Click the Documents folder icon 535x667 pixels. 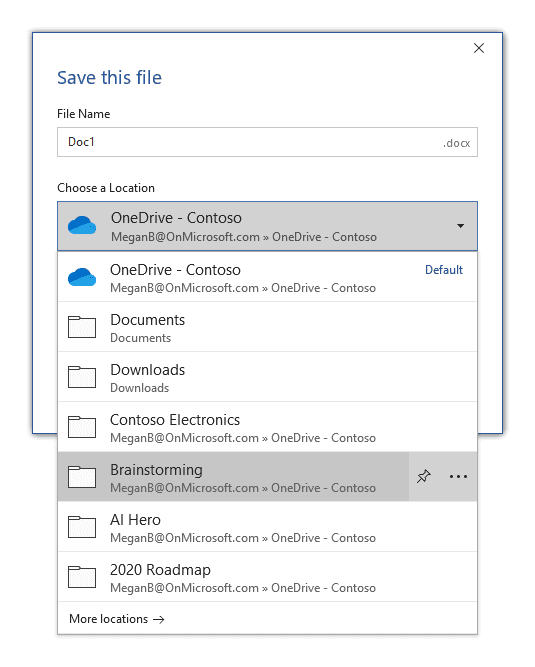(82, 327)
